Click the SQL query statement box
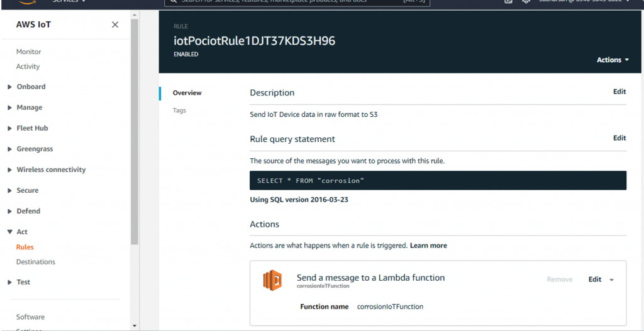Viewport: 644px width, 331px height. (438, 180)
